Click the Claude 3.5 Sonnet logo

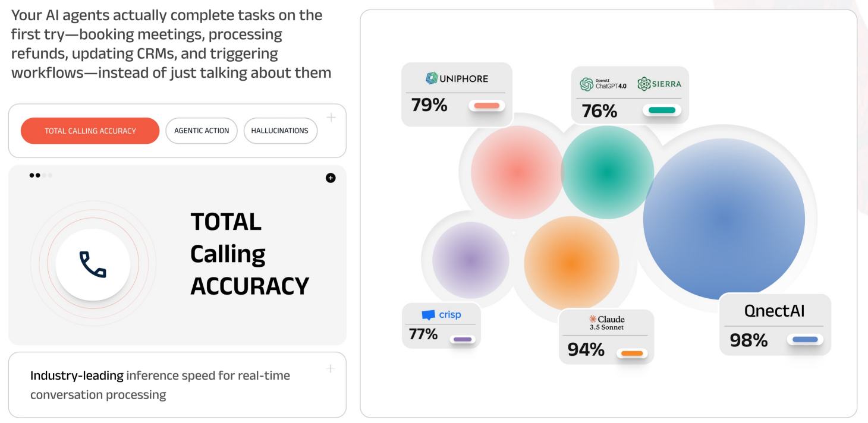606,323
